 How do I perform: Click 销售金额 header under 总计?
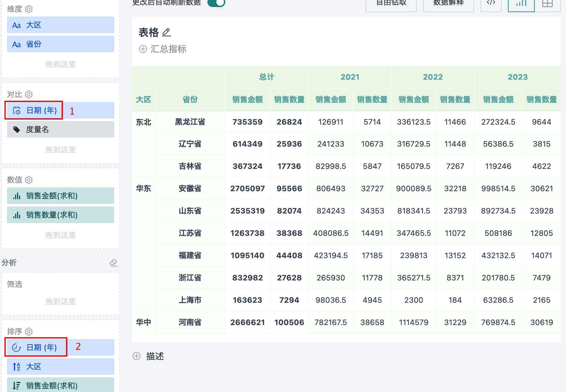click(x=248, y=99)
